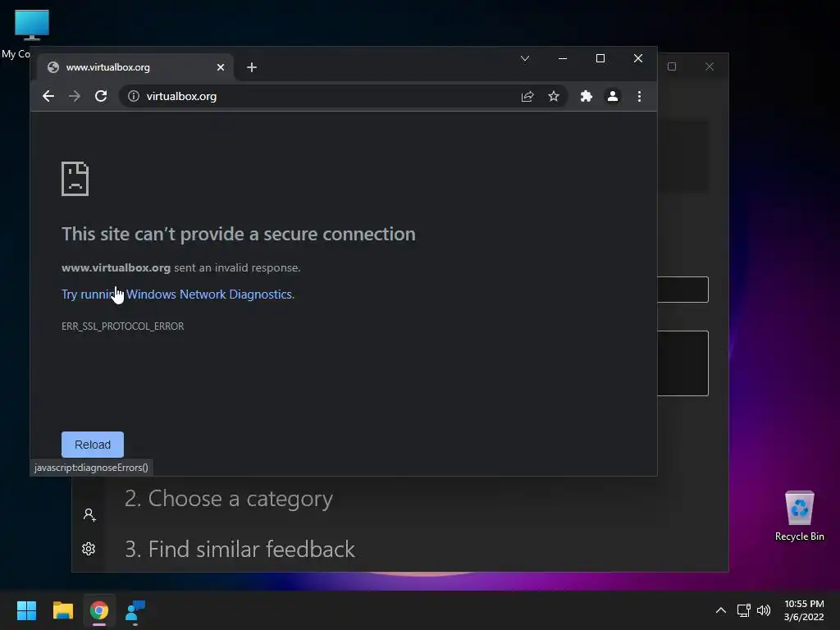View site information icon beside virtualbox.org
The width and height of the screenshot is (840, 630).
click(x=134, y=97)
